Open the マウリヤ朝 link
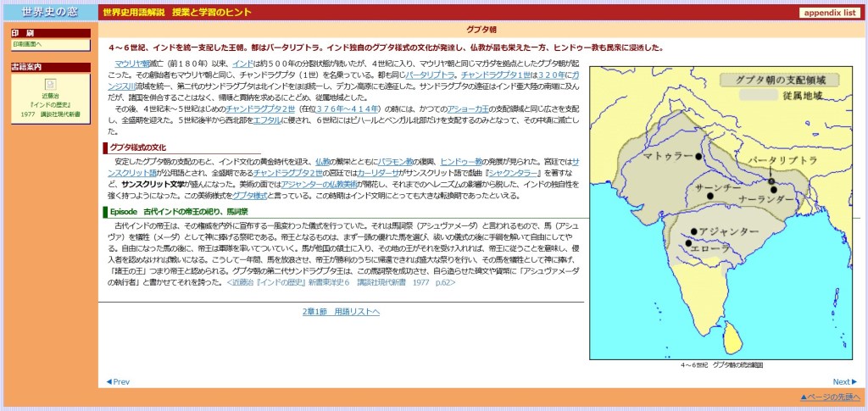868x411 pixels. 132,64
